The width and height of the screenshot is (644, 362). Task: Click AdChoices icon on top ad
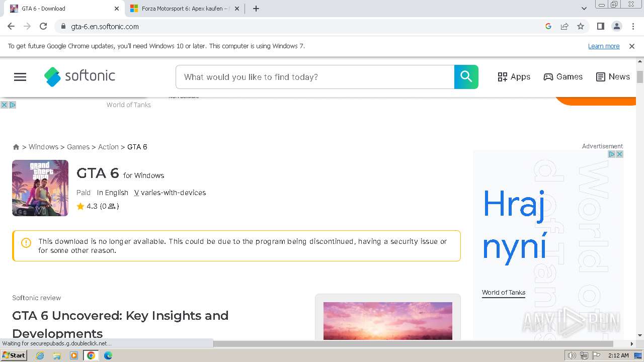pos(13,105)
